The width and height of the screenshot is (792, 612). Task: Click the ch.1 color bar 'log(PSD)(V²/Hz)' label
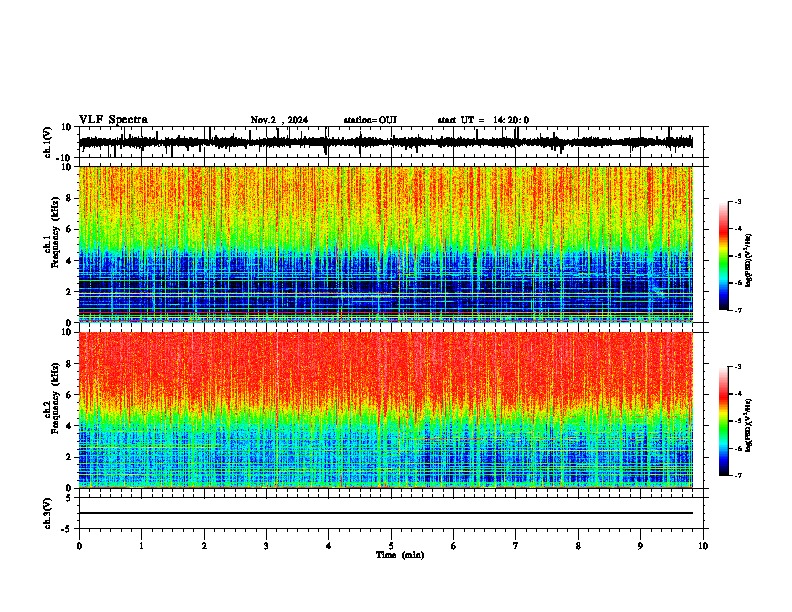(748, 260)
